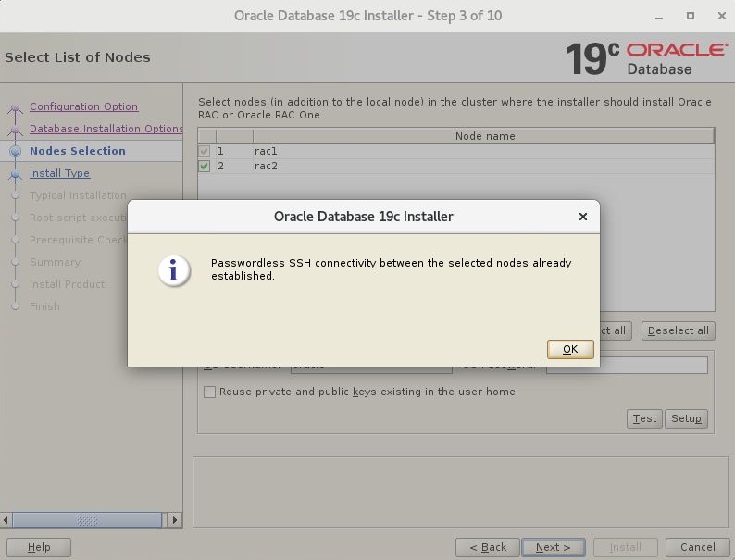Click the Back button
The image size is (735, 560).
[x=486, y=547]
